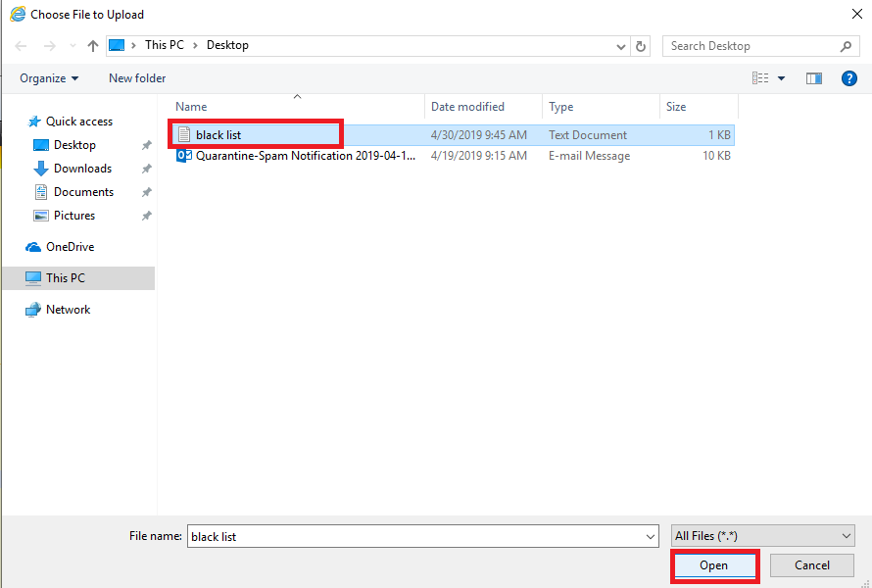Open the address bar previous locations dropdown
872x588 pixels.
[x=621, y=46]
